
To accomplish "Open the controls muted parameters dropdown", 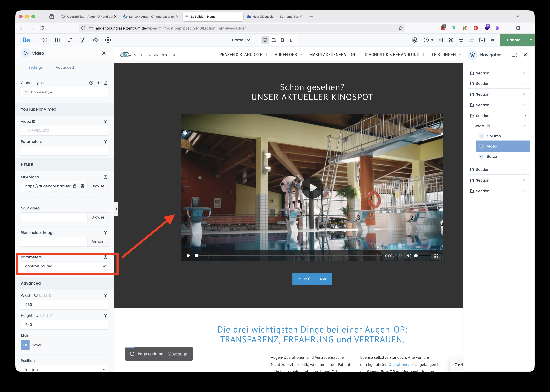I will [65, 266].
